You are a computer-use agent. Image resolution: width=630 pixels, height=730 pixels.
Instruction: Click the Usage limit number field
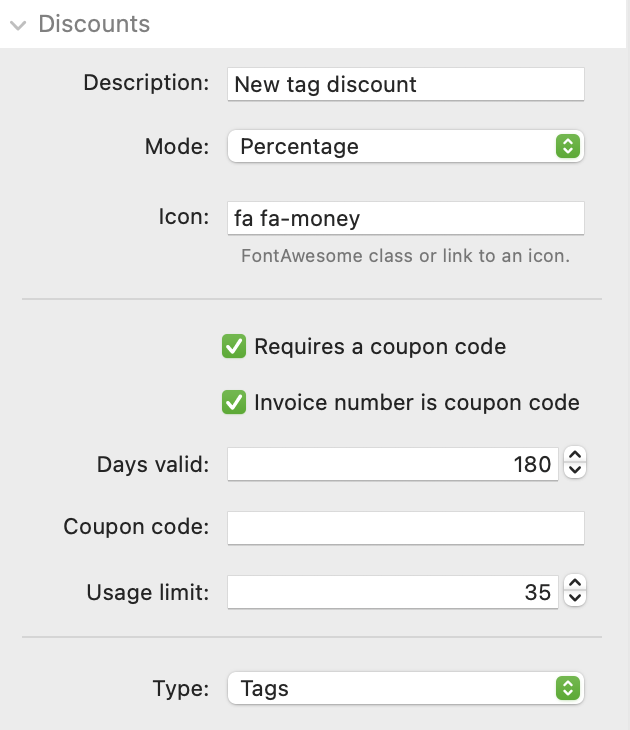click(x=392, y=592)
